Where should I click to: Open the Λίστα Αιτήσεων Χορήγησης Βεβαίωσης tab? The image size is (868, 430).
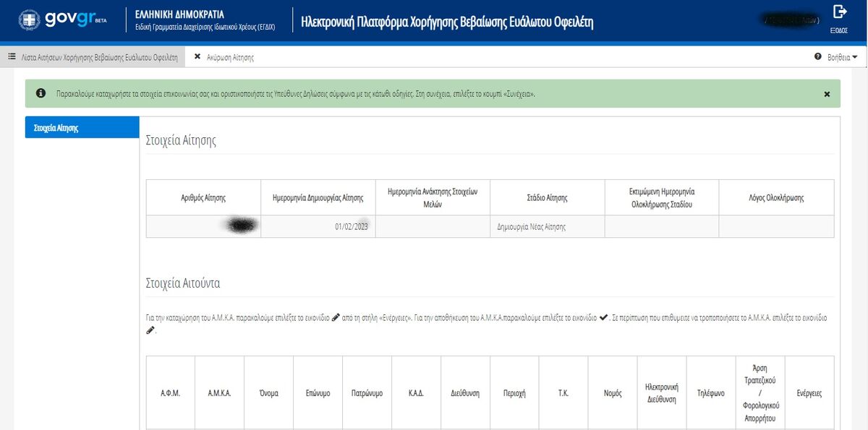point(98,57)
